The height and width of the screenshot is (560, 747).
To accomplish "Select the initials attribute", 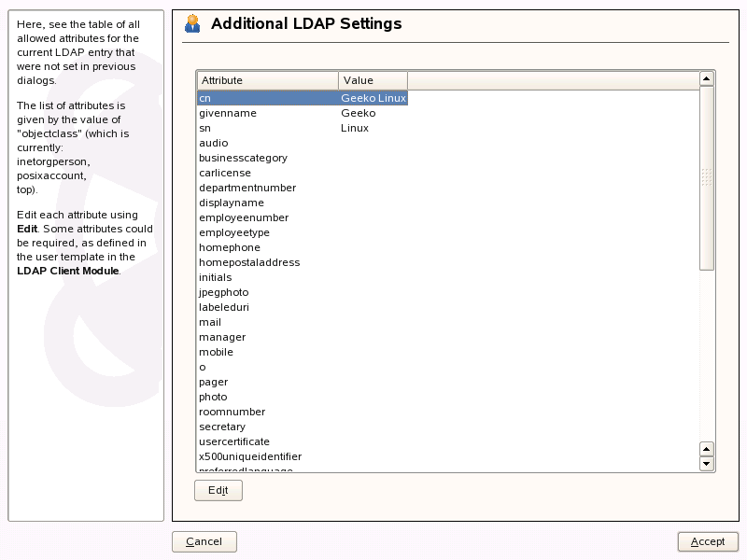I will 216,277.
